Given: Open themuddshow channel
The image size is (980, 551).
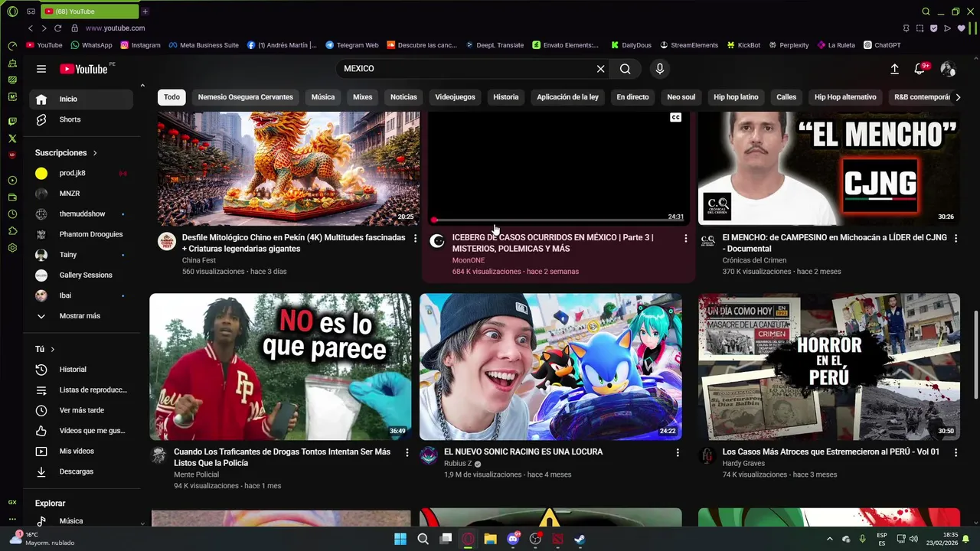Looking at the screenshot, I should click(81, 214).
